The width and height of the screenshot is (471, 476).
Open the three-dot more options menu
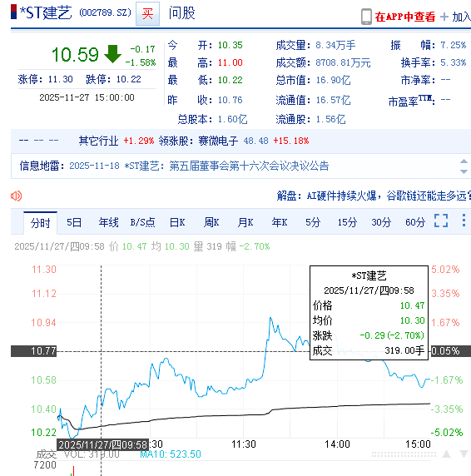[464, 220]
